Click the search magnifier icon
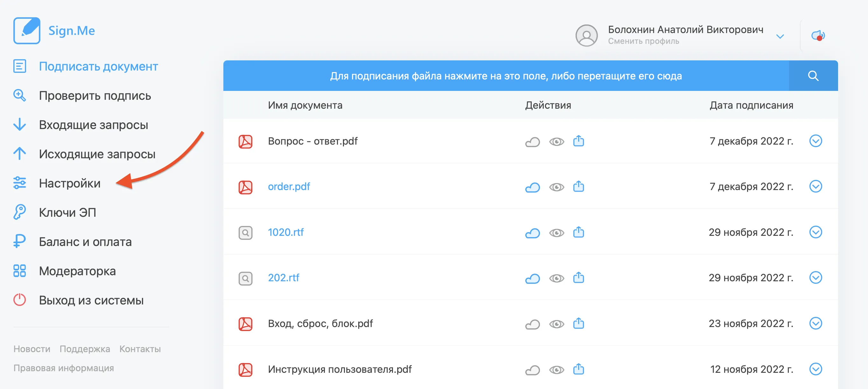Viewport: 868px width, 389px height. pos(813,76)
